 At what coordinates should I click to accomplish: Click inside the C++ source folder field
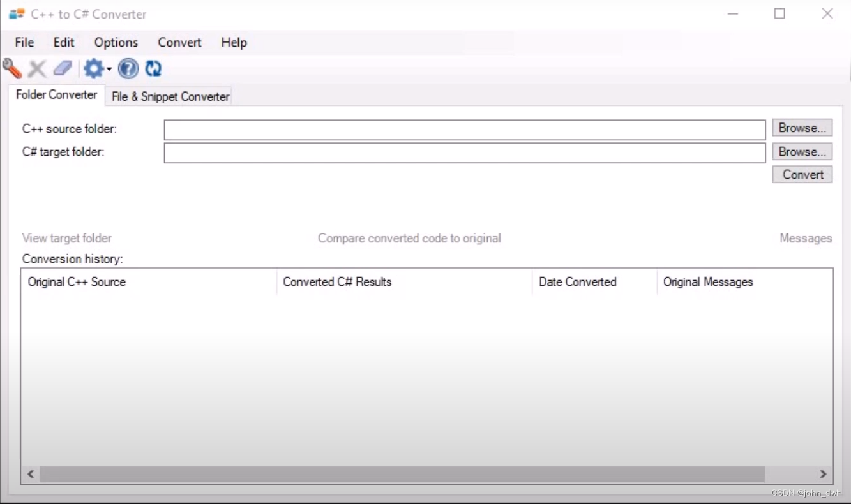click(x=465, y=129)
